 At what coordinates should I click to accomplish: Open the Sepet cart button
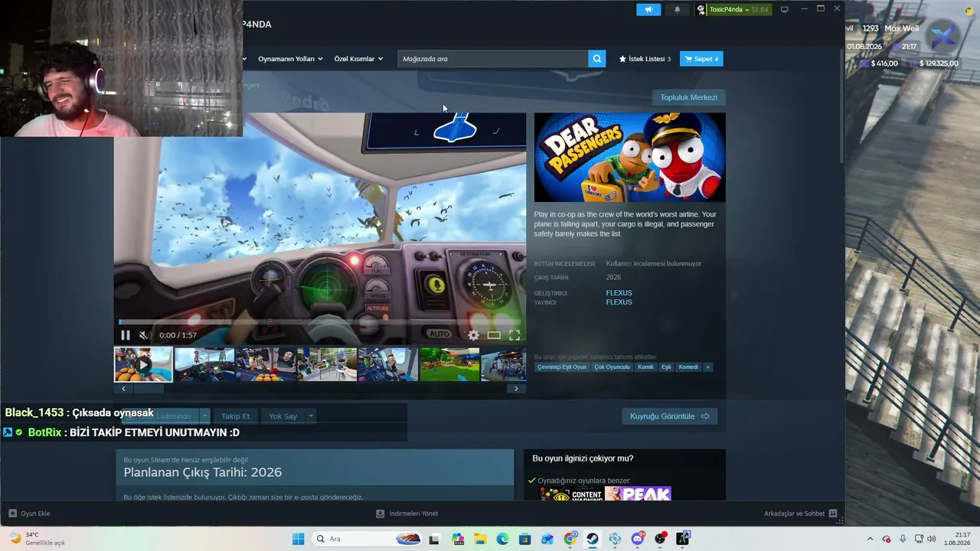coord(701,59)
